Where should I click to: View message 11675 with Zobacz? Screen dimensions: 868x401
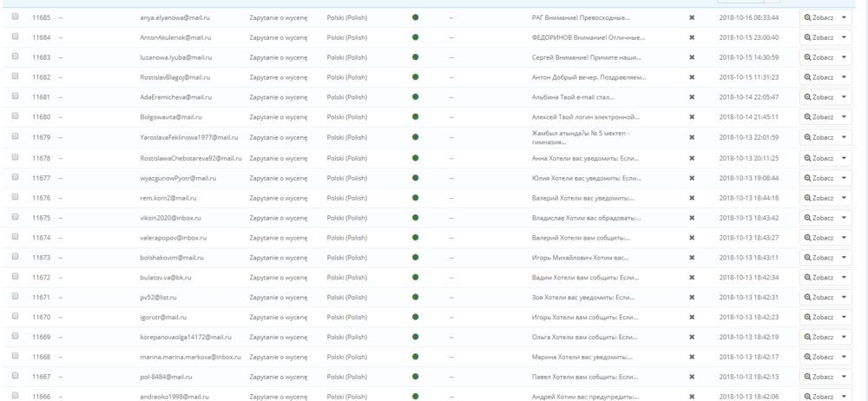point(819,218)
